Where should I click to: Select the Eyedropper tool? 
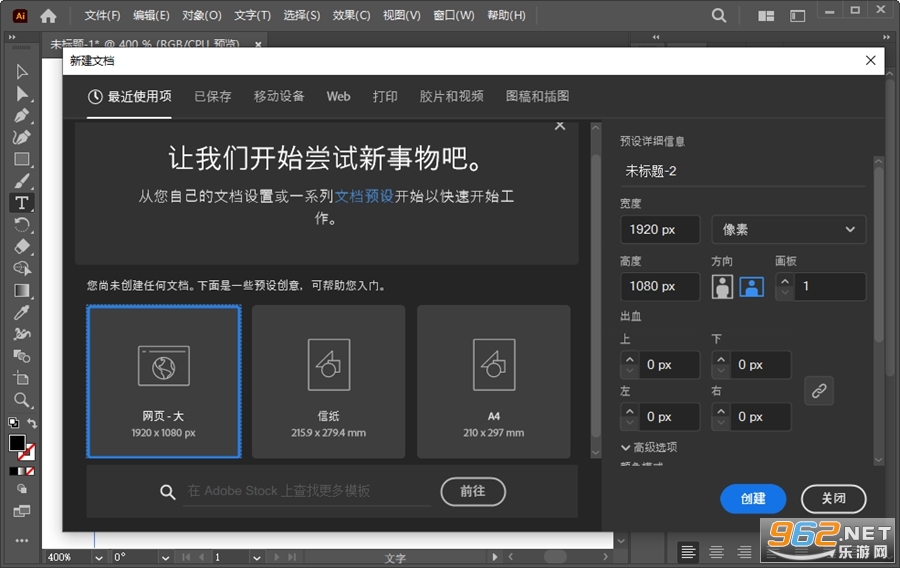click(x=22, y=312)
